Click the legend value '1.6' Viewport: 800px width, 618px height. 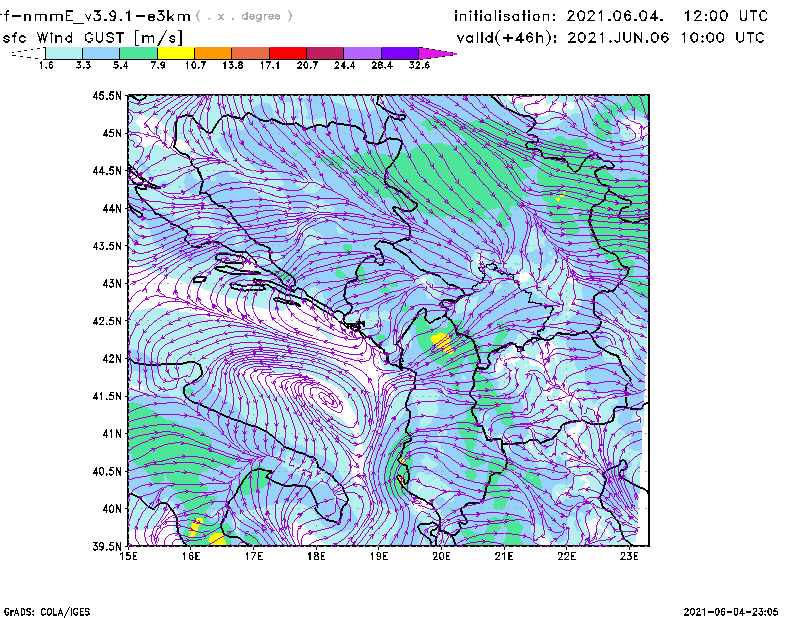pos(46,65)
